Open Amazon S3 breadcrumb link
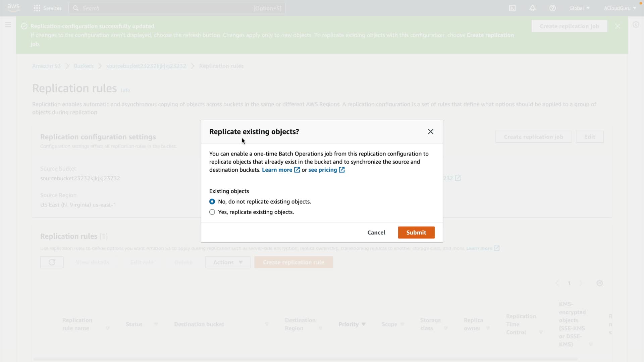 46,66
